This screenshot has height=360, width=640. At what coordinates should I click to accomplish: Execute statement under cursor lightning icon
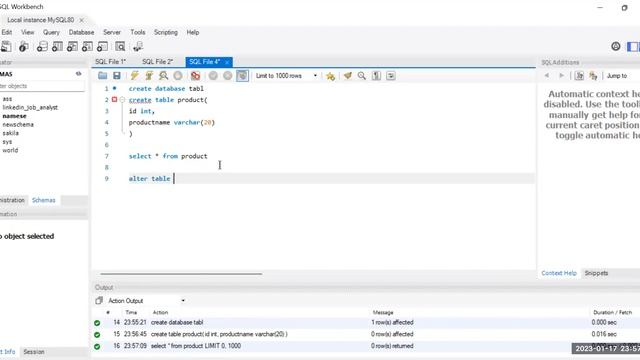click(149, 76)
